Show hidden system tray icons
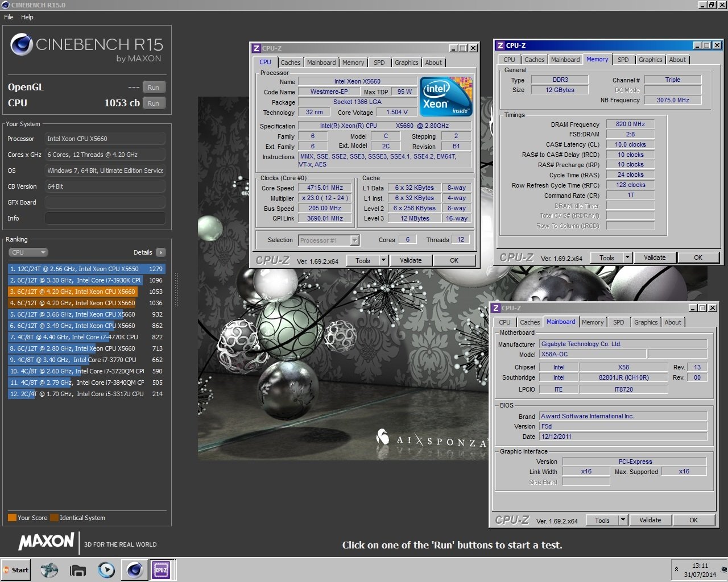Screen dimensions: 728x582 (x=676, y=569)
